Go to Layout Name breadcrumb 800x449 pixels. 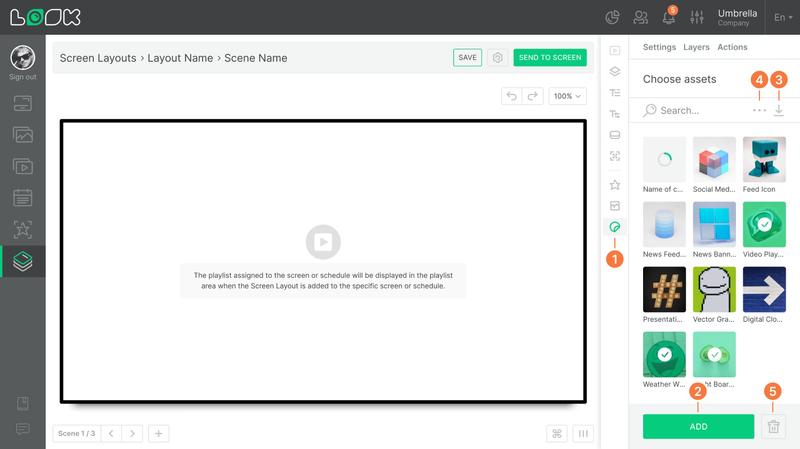[x=180, y=58]
